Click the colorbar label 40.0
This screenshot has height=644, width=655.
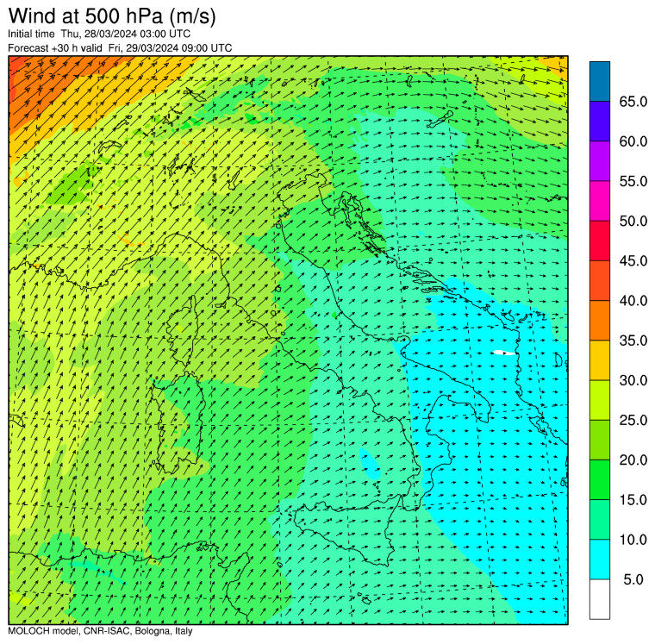point(633,301)
